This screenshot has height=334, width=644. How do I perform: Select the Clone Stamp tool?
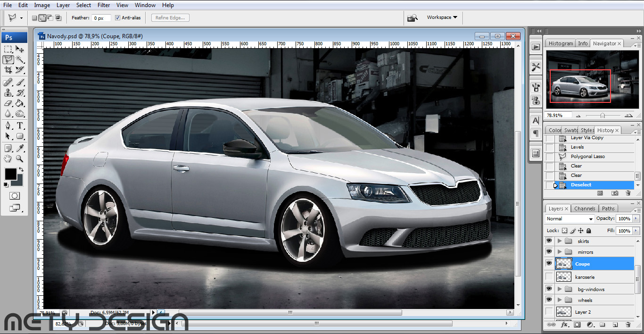pos(8,93)
